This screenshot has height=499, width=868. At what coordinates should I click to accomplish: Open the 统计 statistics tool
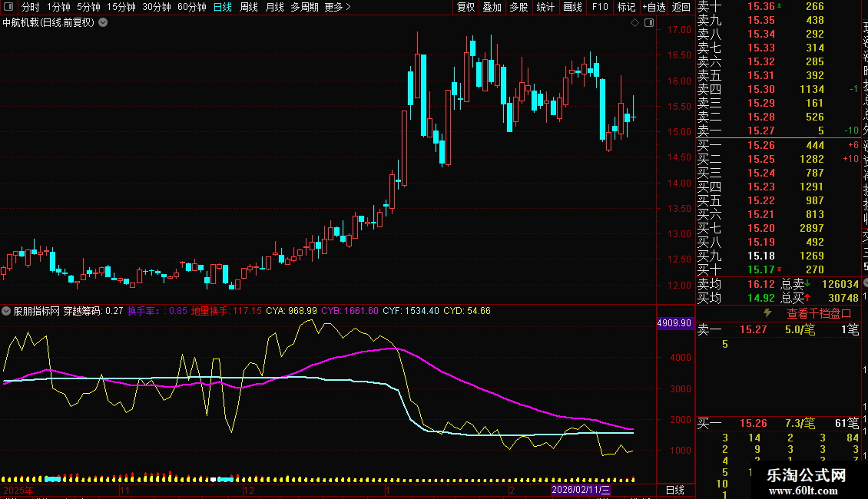[545, 7]
